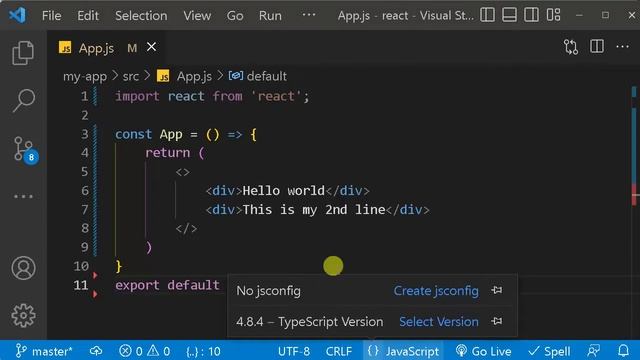Open Changes compare icon in editor toolbar
The image size is (640, 360).
pos(571,47)
